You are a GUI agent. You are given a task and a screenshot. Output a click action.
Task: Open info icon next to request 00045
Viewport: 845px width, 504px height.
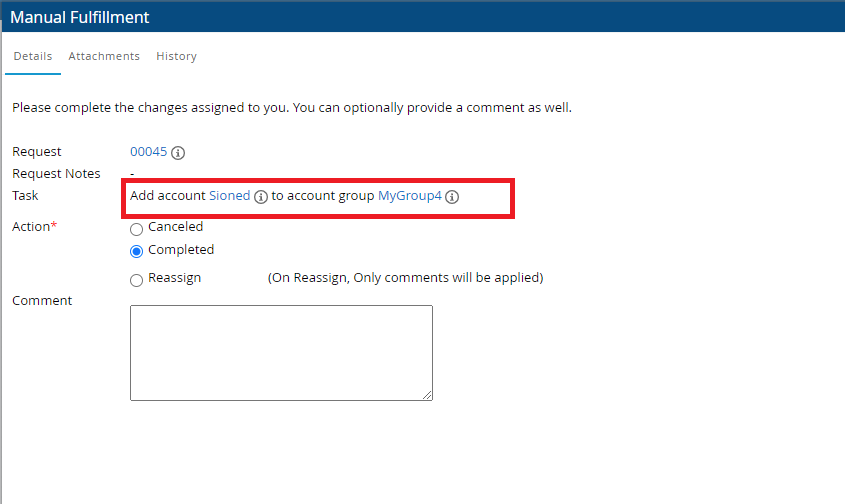[178, 153]
